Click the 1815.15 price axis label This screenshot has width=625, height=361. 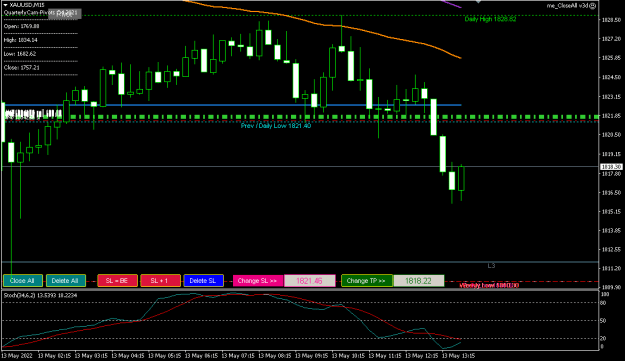click(x=611, y=212)
